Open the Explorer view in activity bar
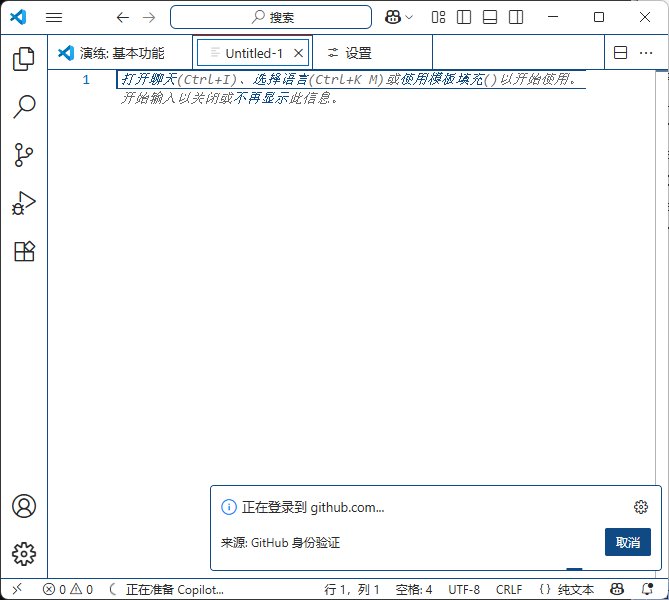Viewport: 669px width, 600px height. (24, 58)
